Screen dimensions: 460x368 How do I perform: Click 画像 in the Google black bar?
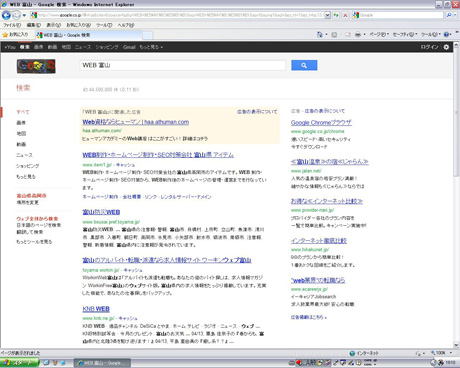[x=38, y=47]
